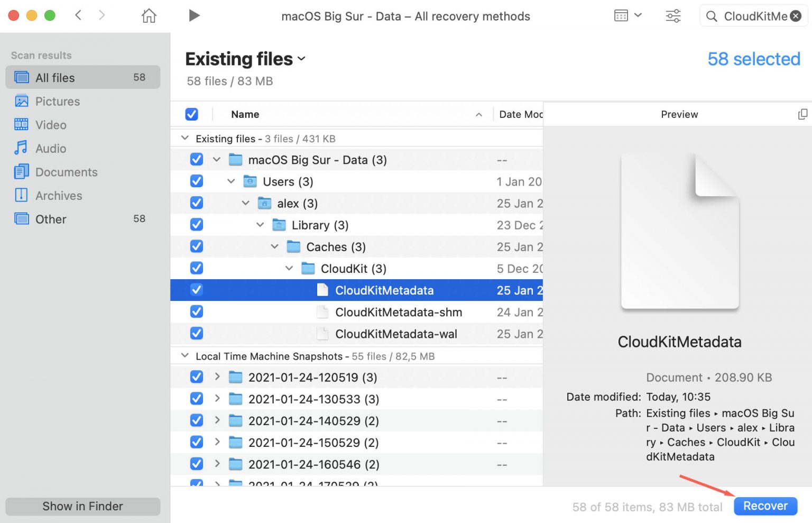The image size is (812, 523).
Task: Collapse macOS Big Sur - Data folder
Action: [216, 159]
